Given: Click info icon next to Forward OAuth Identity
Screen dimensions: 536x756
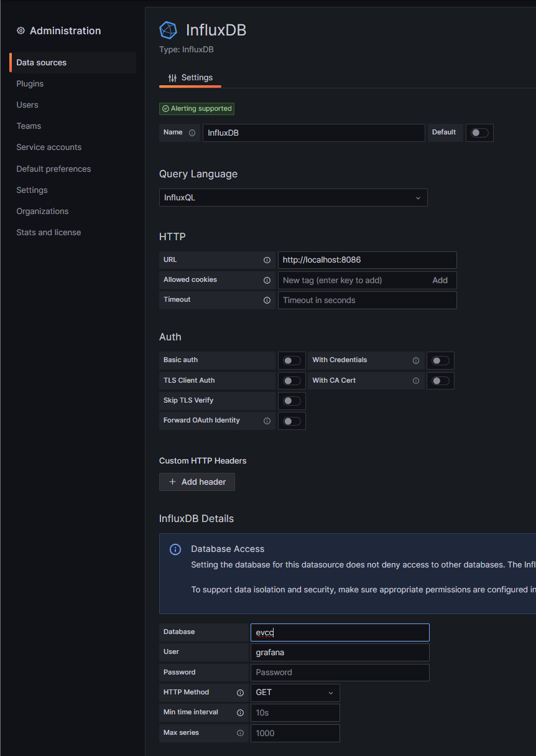Looking at the screenshot, I should 267,421.
